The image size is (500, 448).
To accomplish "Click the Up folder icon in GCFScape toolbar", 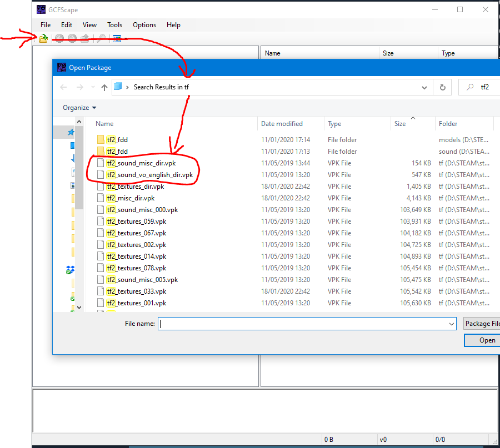I will [85, 38].
